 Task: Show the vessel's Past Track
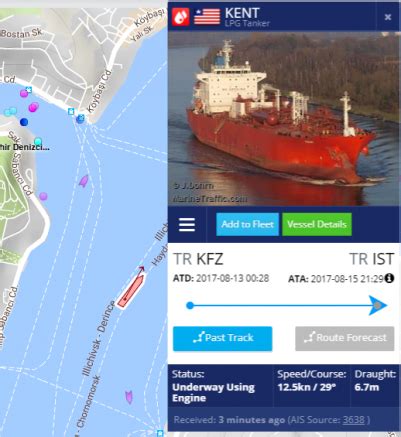pyautogui.click(x=222, y=338)
